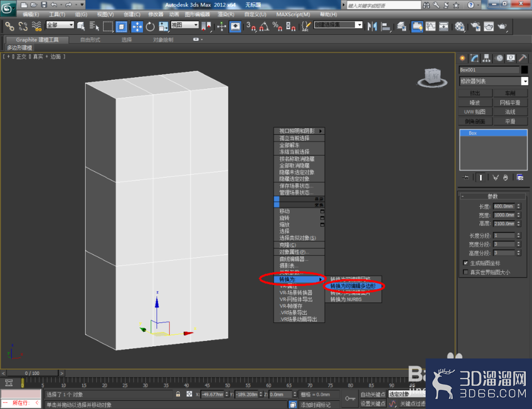
Task: Open the Material Editor sphere icon
Action: tap(460, 26)
